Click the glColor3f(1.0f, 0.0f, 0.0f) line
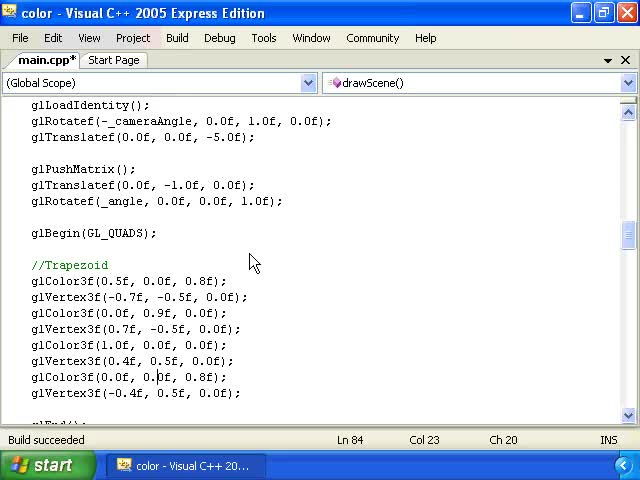640x480 pixels. [x=129, y=345]
